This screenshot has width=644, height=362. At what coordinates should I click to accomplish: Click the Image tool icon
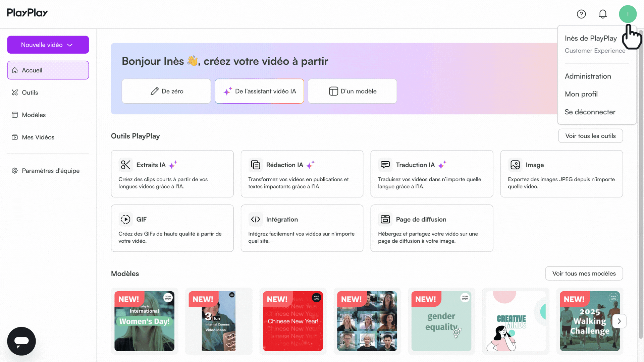tap(515, 165)
